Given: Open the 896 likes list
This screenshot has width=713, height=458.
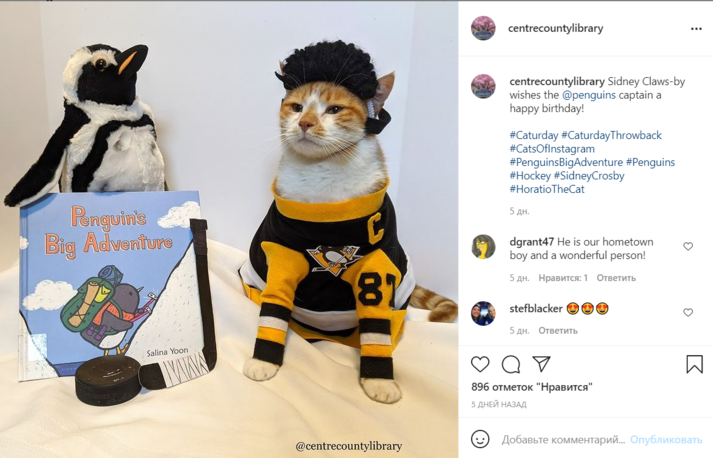Looking at the screenshot, I should (x=532, y=387).
